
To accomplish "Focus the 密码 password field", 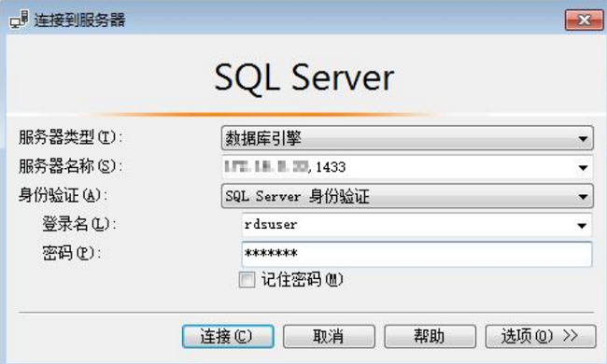I will click(416, 254).
